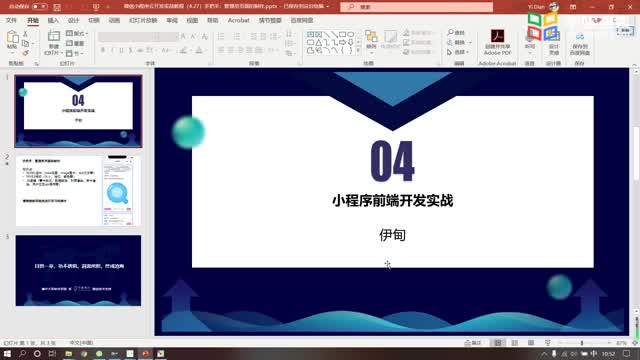Click Save to Baidu Netdisk icon
This screenshot has height=360, width=640.
tap(580, 44)
